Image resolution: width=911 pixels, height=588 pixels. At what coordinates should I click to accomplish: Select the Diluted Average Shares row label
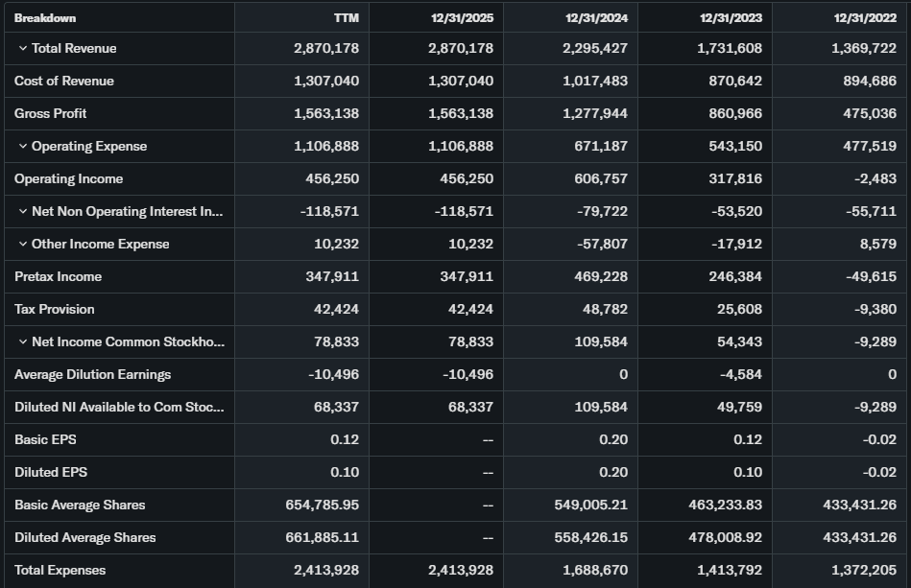pyautogui.click(x=85, y=538)
